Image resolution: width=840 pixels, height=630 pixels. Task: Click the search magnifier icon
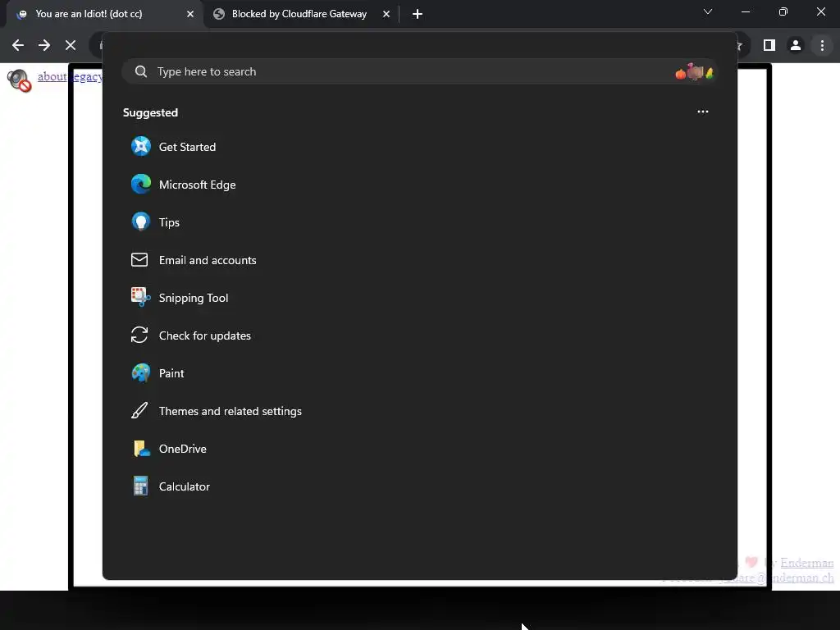141,71
